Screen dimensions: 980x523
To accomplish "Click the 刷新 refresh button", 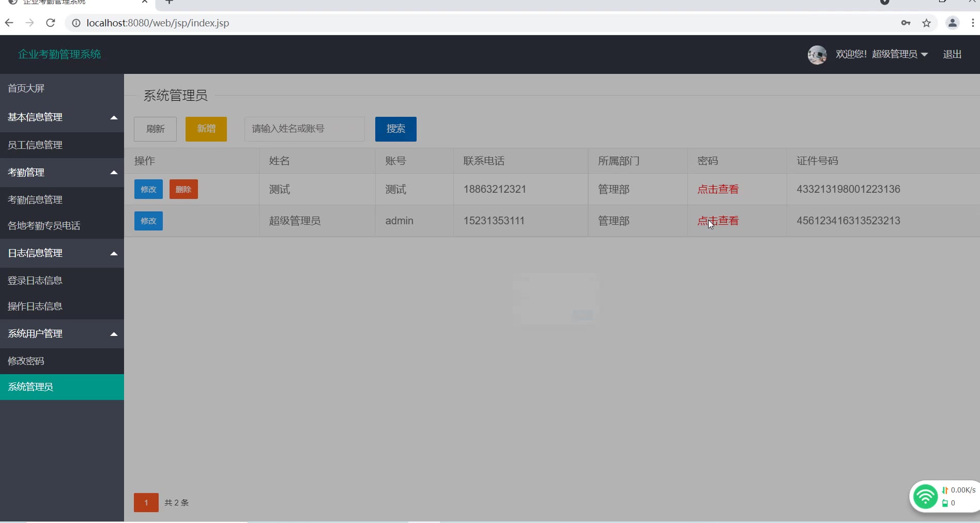I will tap(155, 129).
